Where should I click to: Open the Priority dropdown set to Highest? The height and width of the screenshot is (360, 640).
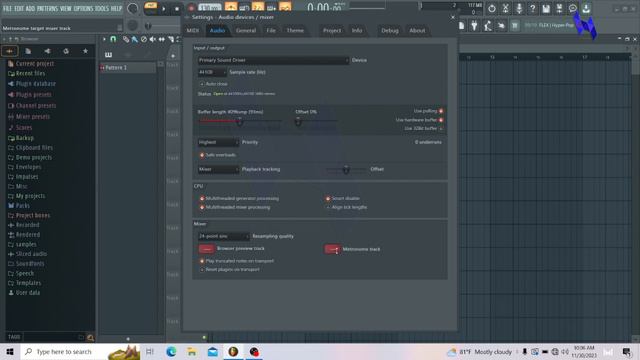[218, 142]
